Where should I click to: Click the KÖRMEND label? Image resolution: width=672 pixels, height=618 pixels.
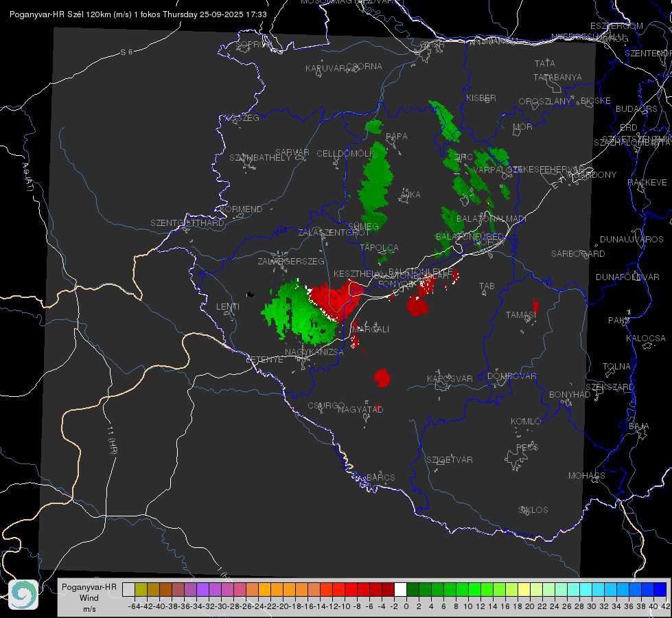click(x=241, y=209)
